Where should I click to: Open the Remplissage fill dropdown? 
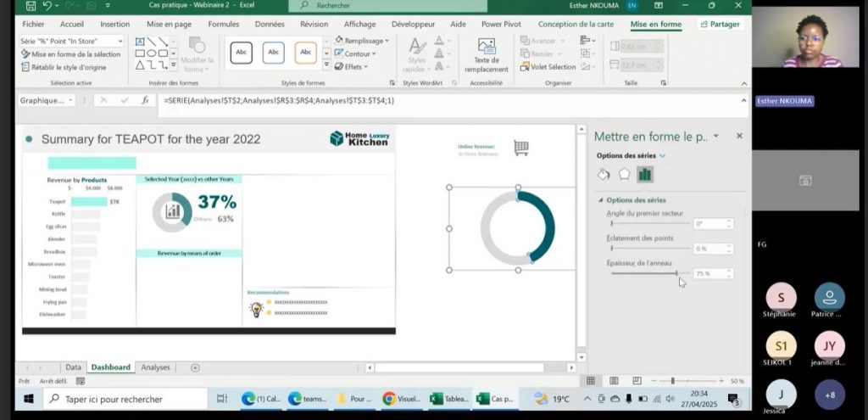point(361,41)
